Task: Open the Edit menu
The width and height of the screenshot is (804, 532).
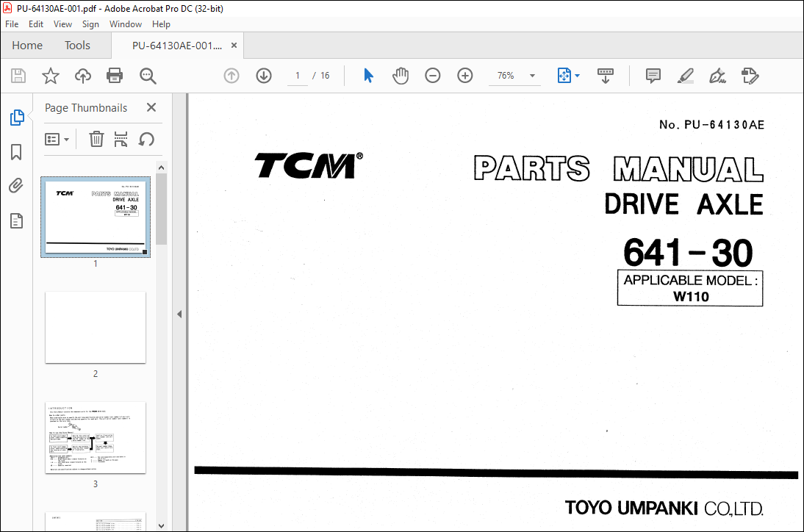Action: coord(36,24)
